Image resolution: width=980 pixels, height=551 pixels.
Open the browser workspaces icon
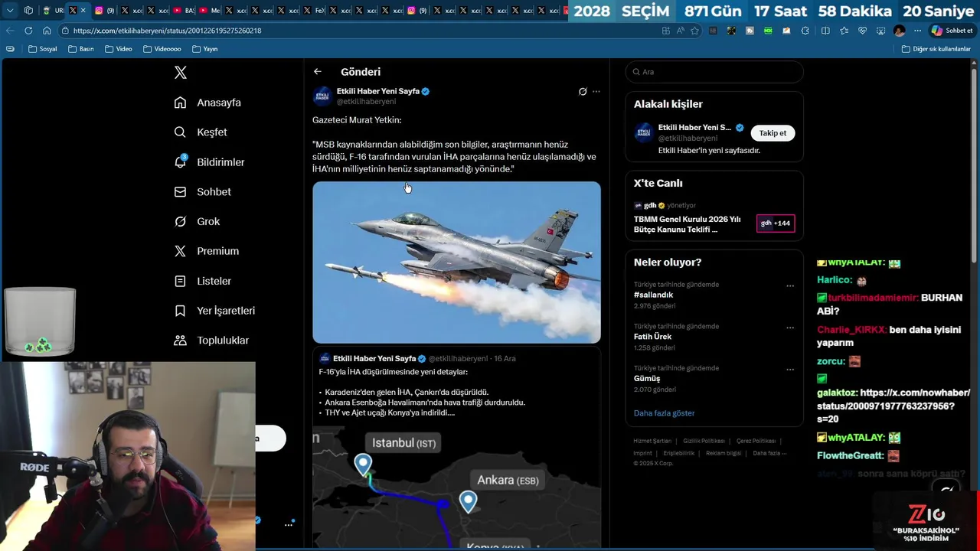[28, 11]
